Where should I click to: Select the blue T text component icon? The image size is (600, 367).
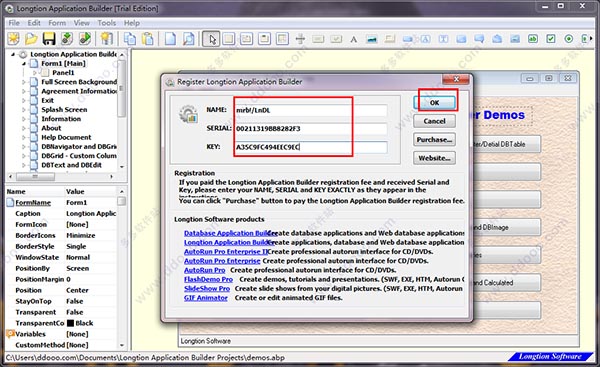point(443,39)
